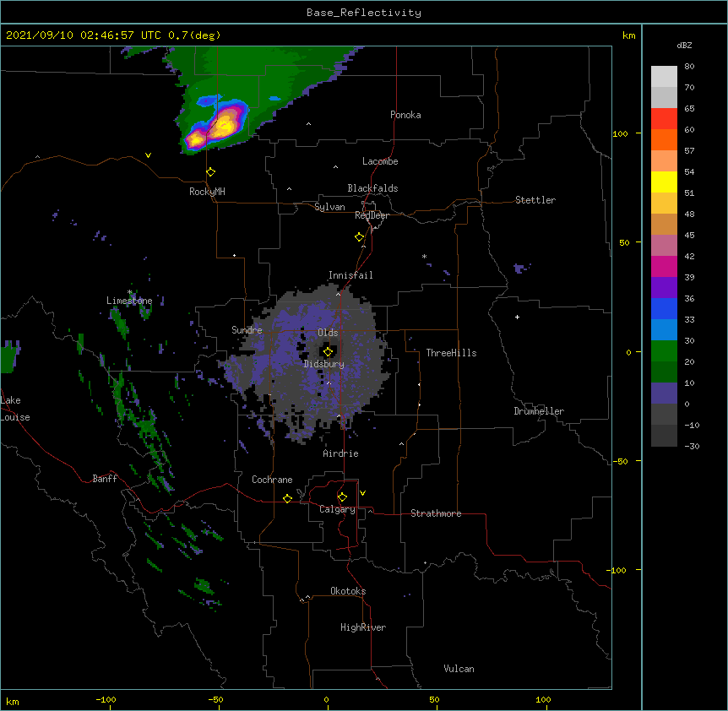Screen dimensions: 728x711
Task: Click the yellow V marker east of Calgary
Action: (x=362, y=493)
